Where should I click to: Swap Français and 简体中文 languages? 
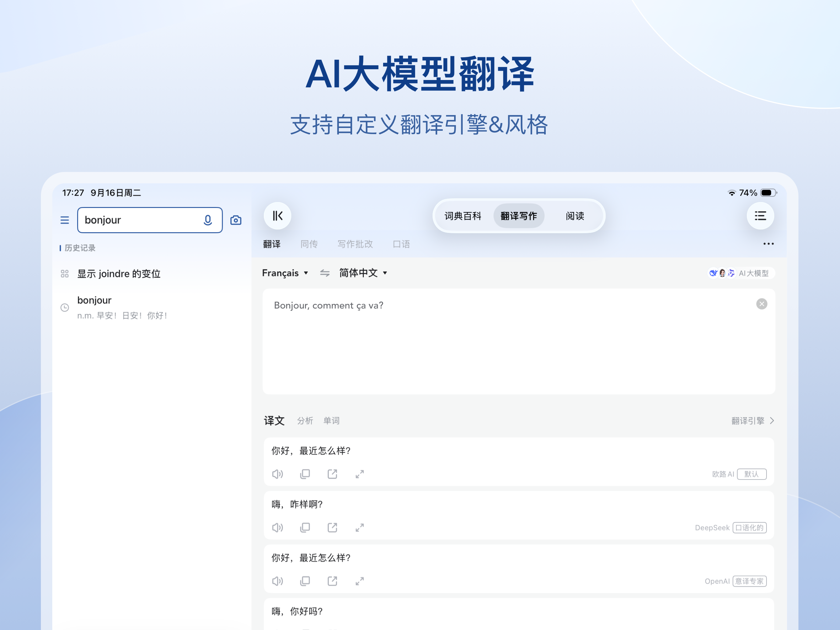coord(325,273)
